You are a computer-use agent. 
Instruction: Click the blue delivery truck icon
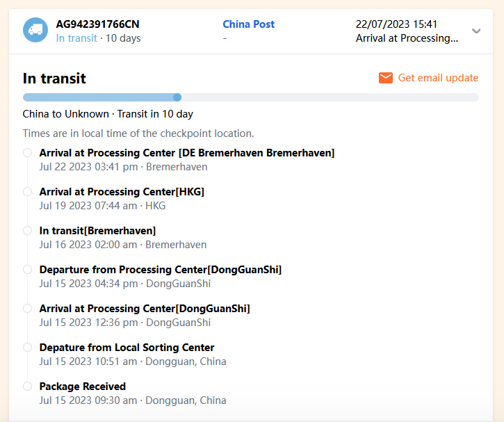tap(35, 31)
